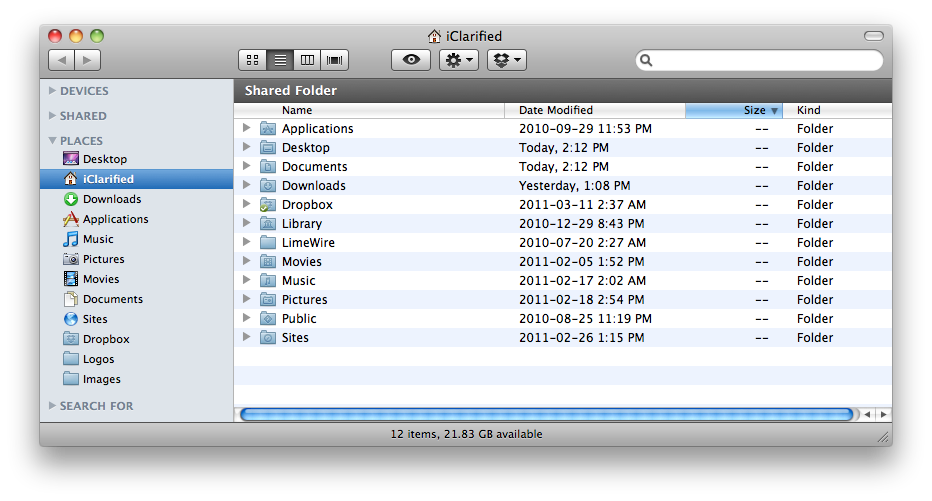The image size is (932, 501).
Task: Switch to column view mode
Action: [x=308, y=61]
